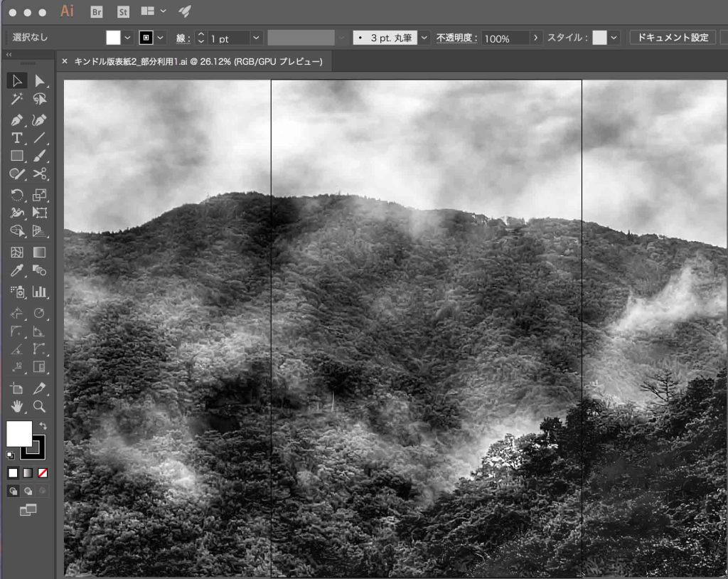The image size is (728, 579).
Task: Choose the Artboard tool
Action: tap(17, 388)
